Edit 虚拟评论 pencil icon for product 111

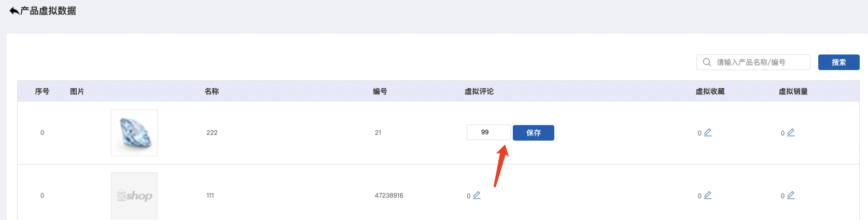coord(477,195)
